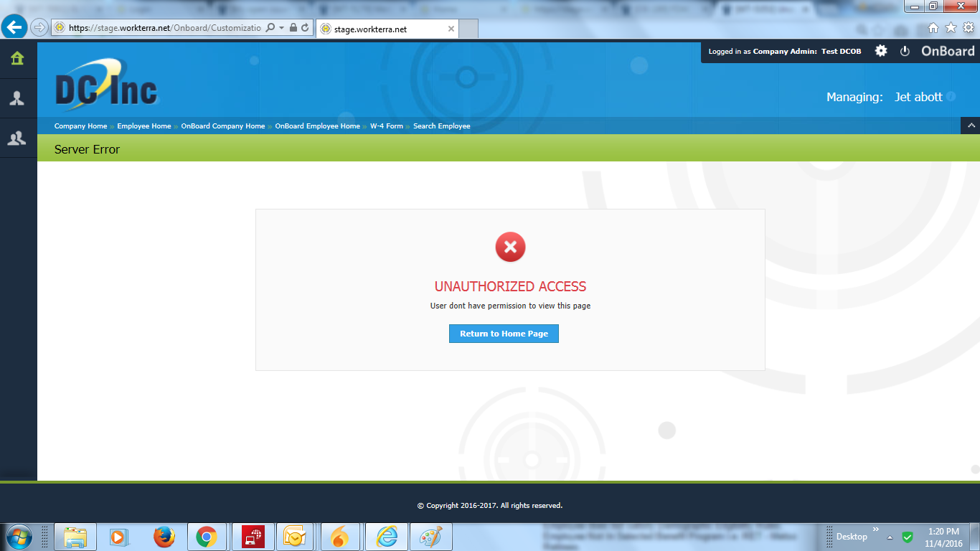Open the group users sidebar icon
Image resolution: width=980 pixels, height=551 pixels.
point(17,138)
